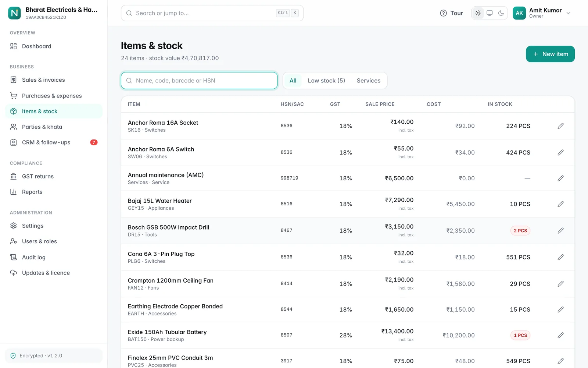
Task: Start the Tour help guide
Action: [x=451, y=13]
